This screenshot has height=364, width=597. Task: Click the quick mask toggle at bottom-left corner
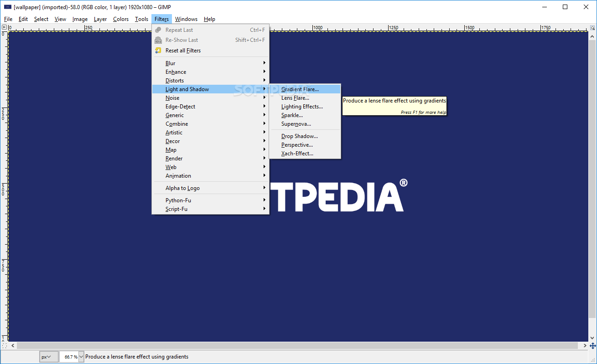coord(4,346)
